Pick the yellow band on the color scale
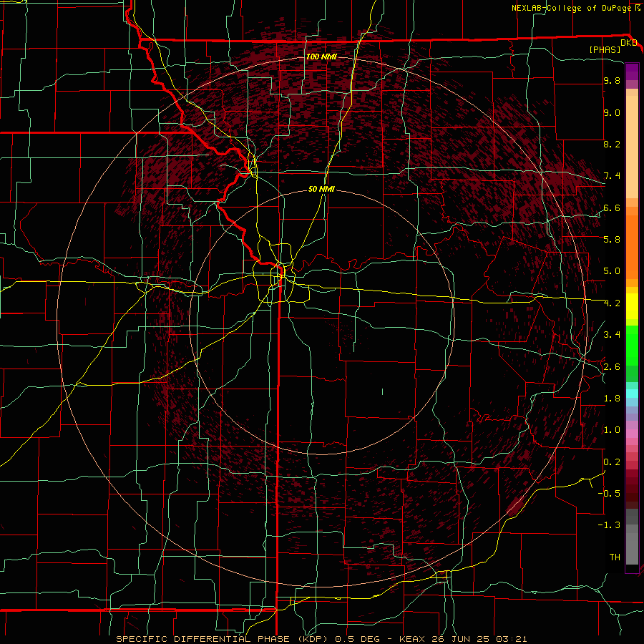This screenshot has width=644, height=644. click(x=632, y=306)
